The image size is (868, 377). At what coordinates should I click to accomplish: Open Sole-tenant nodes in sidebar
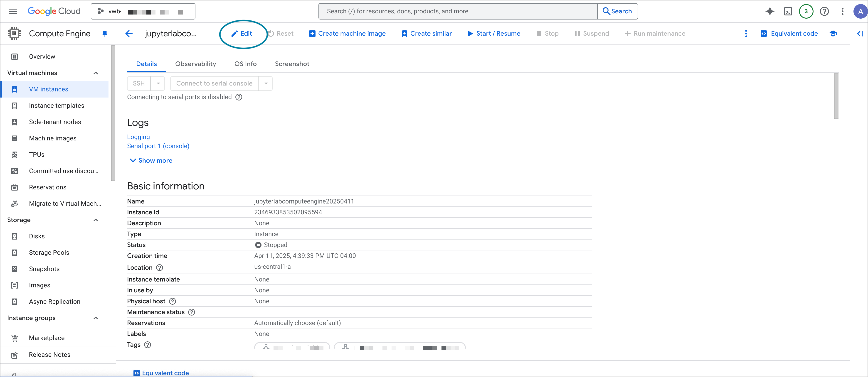[54, 122]
